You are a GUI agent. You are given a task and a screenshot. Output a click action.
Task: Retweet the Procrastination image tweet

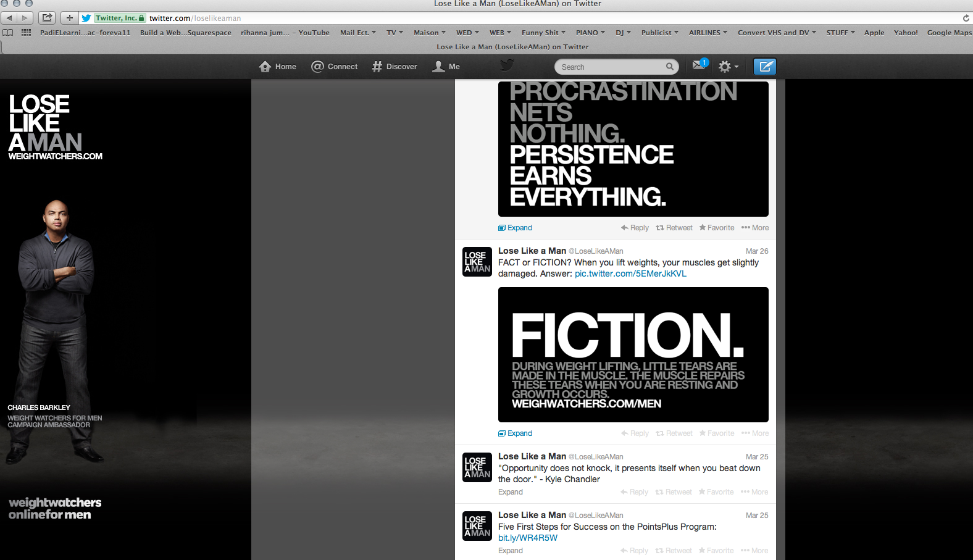coord(674,228)
